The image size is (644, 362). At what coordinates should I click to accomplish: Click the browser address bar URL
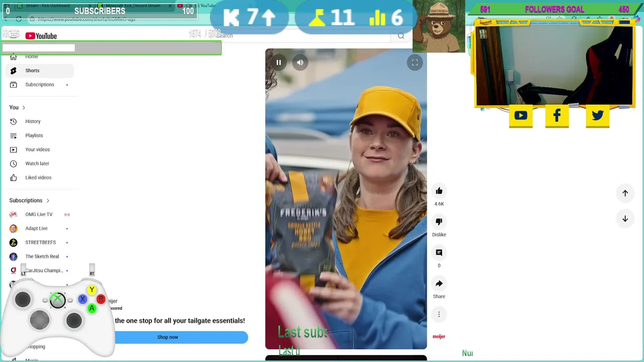pos(87,19)
